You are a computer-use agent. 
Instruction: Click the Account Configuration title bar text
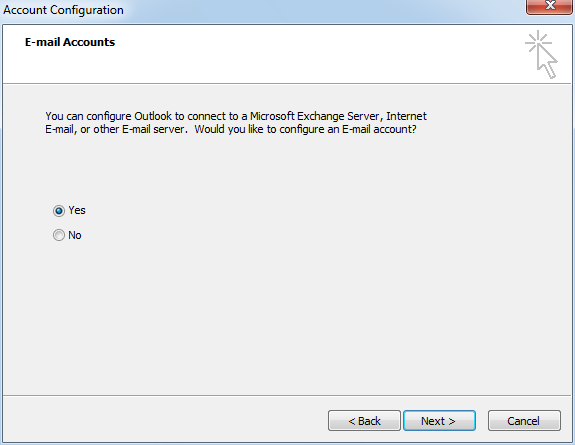click(63, 10)
